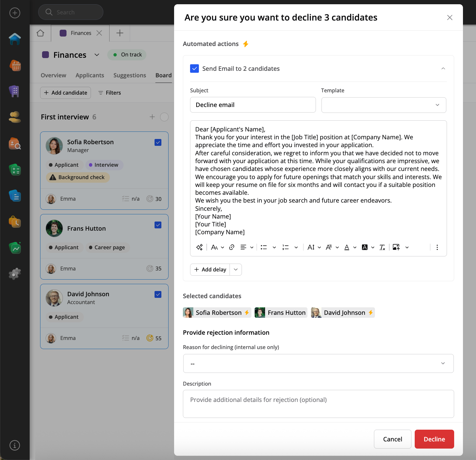Image resolution: width=476 pixels, height=460 pixels.
Task: Clear text formatting in the email editor
Action: 382,247
